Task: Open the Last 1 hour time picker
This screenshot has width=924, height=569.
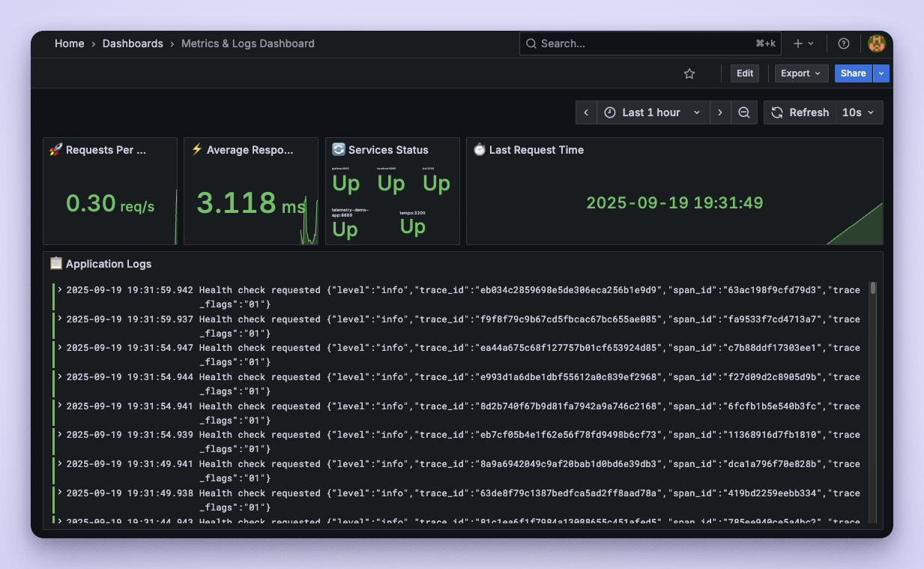Action: click(652, 112)
